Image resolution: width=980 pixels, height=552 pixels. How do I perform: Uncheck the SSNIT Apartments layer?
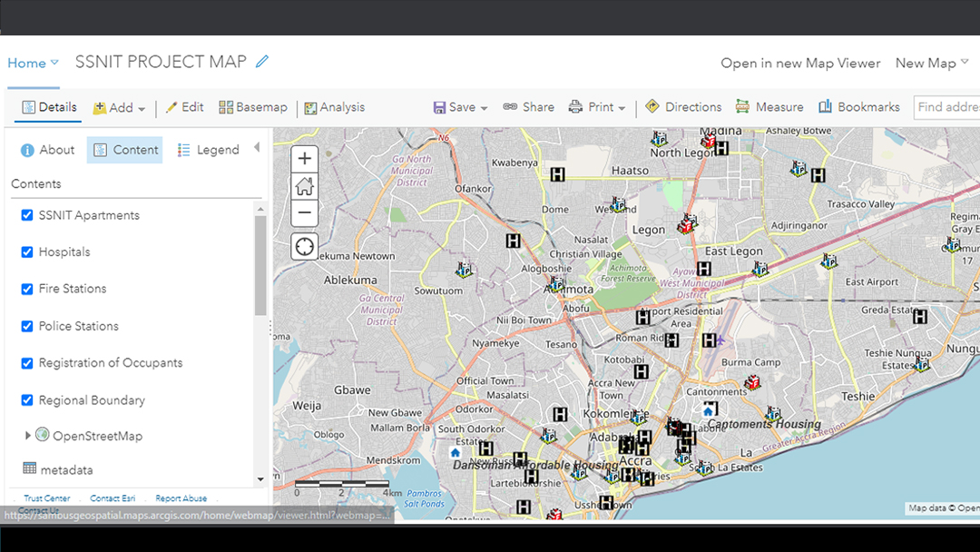27,215
